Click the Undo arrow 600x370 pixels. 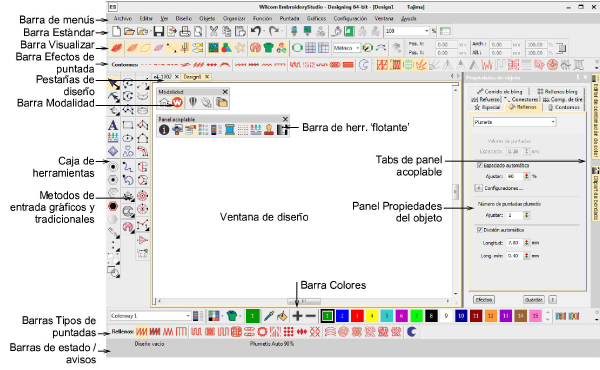click(255, 31)
